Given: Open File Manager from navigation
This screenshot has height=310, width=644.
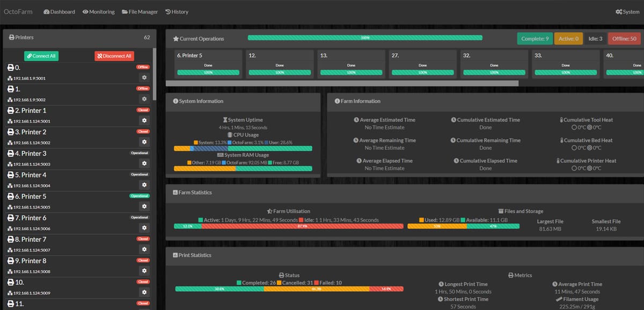Looking at the screenshot, I should pos(140,12).
